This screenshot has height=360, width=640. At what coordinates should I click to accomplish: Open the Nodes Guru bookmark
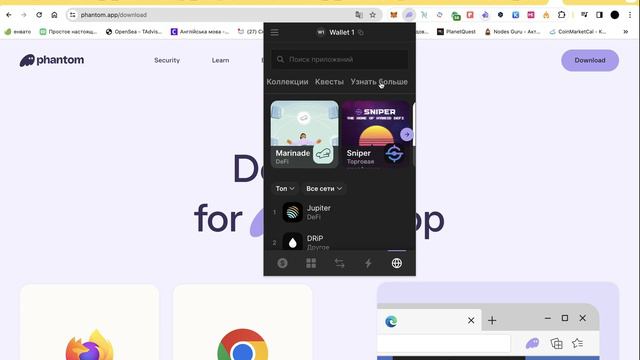(512, 31)
